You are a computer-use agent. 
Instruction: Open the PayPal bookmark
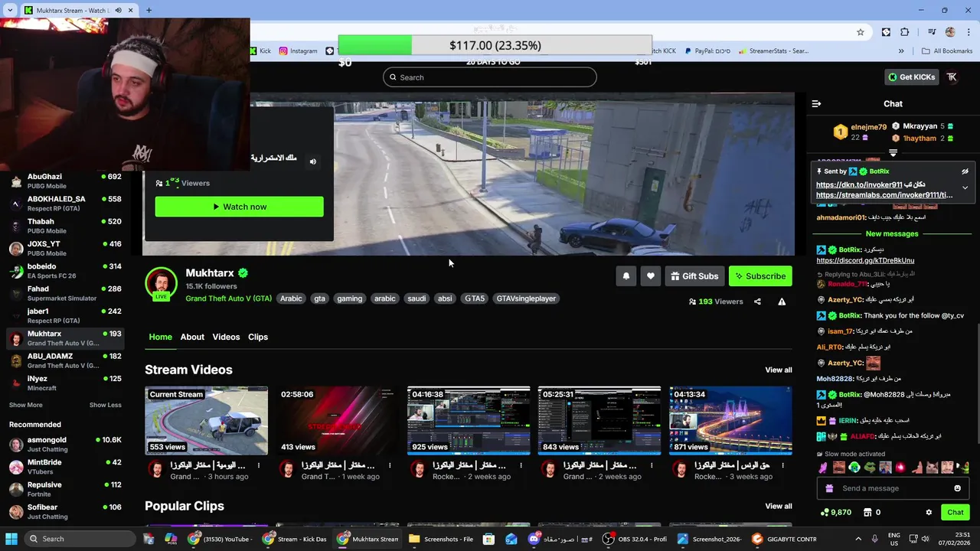[x=707, y=51]
